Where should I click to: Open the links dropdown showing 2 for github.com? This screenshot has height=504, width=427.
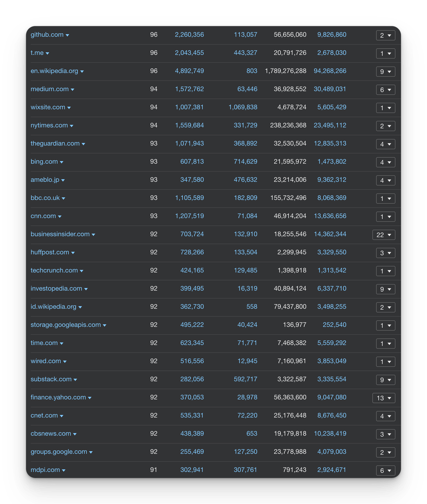pos(386,35)
